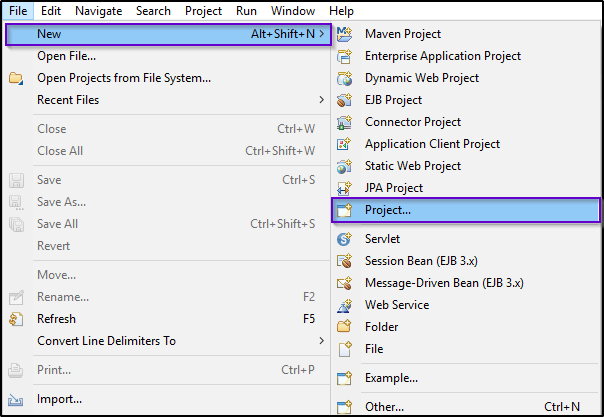
Task: Expand the Convert Line Delimiters To submenu arrow
Action: pyautogui.click(x=321, y=341)
